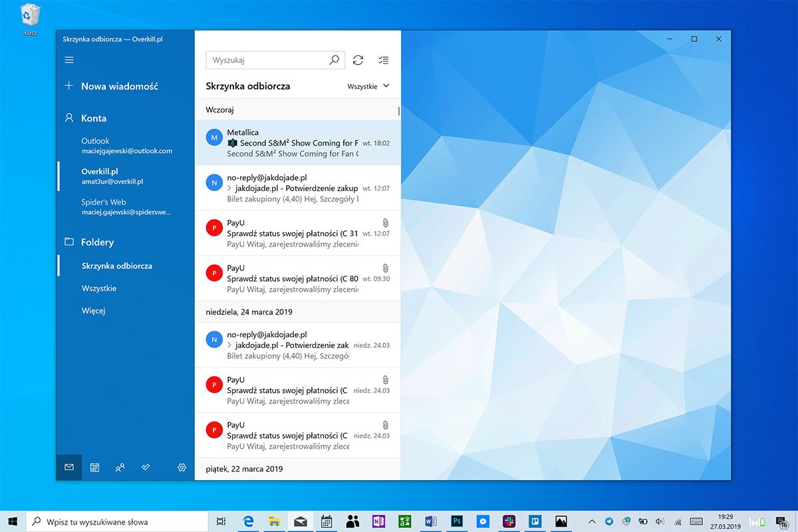The width and height of the screenshot is (798, 532).
Task: Open the PayU email from wt. 12:07
Action: click(297, 233)
